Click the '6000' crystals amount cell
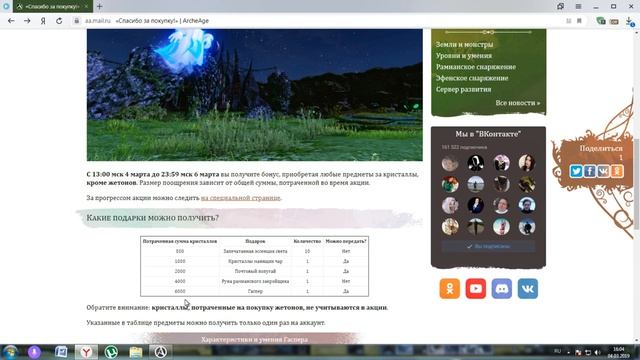Screen dimensions: 640x360 180,291
